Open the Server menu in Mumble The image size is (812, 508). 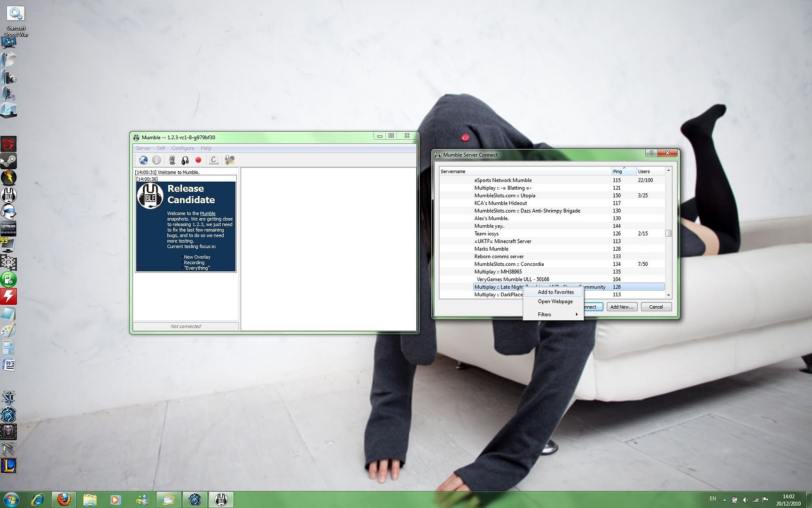pos(143,148)
